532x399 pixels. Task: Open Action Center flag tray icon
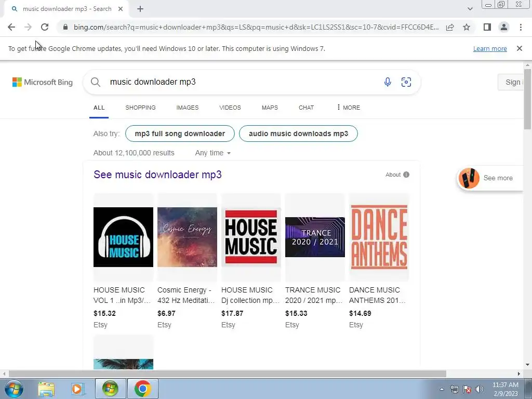point(467,389)
